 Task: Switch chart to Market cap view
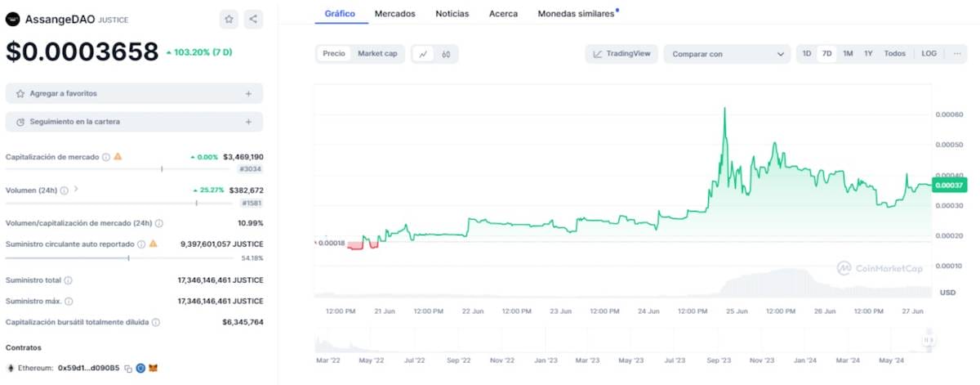(377, 54)
